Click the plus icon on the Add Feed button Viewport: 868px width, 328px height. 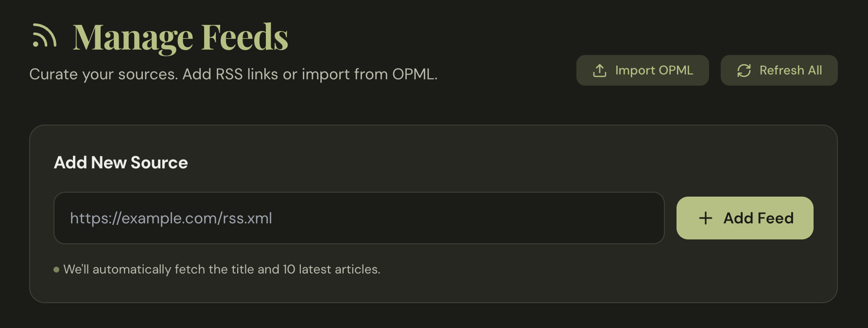click(705, 218)
